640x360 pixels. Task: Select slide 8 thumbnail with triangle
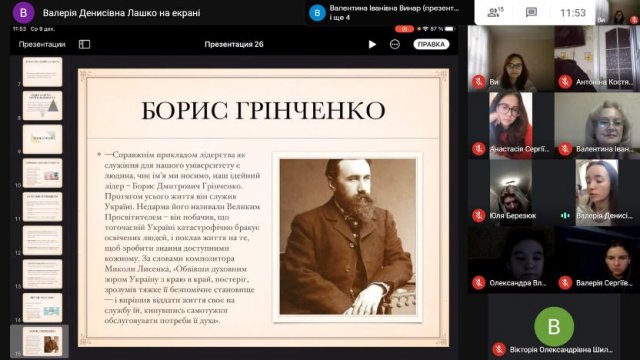[42, 106]
